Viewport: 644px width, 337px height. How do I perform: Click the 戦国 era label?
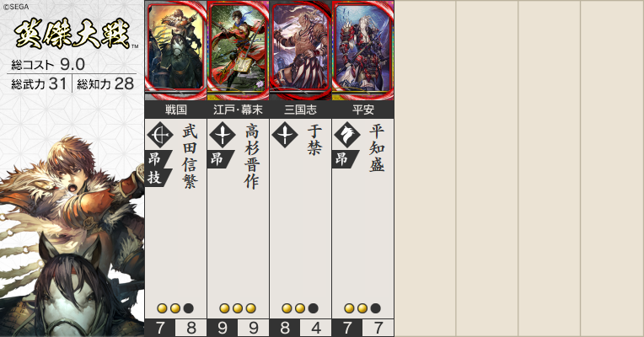(x=176, y=110)
